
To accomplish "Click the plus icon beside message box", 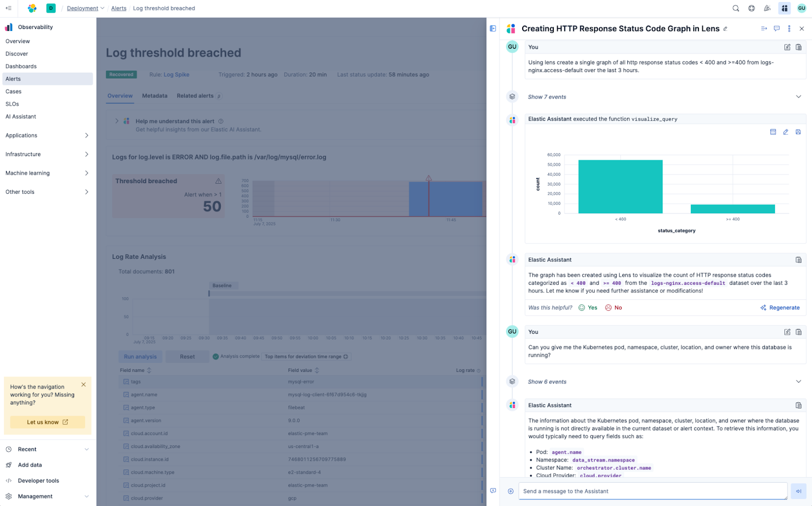I will pos(511,491).
